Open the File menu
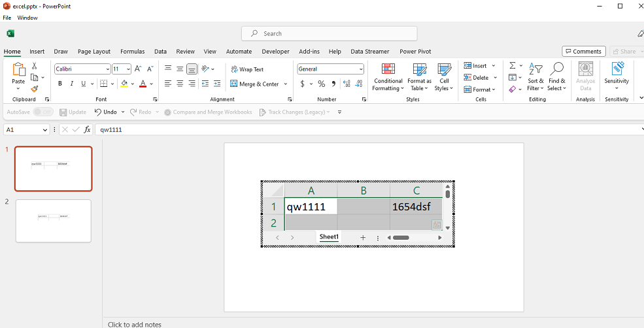The image size is (644, 328). (x=7, y=18)
